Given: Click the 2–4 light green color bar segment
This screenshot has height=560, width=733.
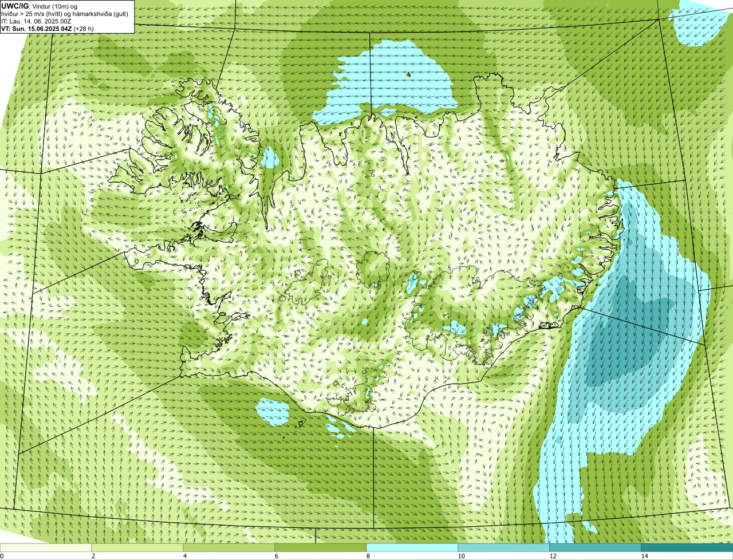Looking at the screenshot, I should point(137,547).
